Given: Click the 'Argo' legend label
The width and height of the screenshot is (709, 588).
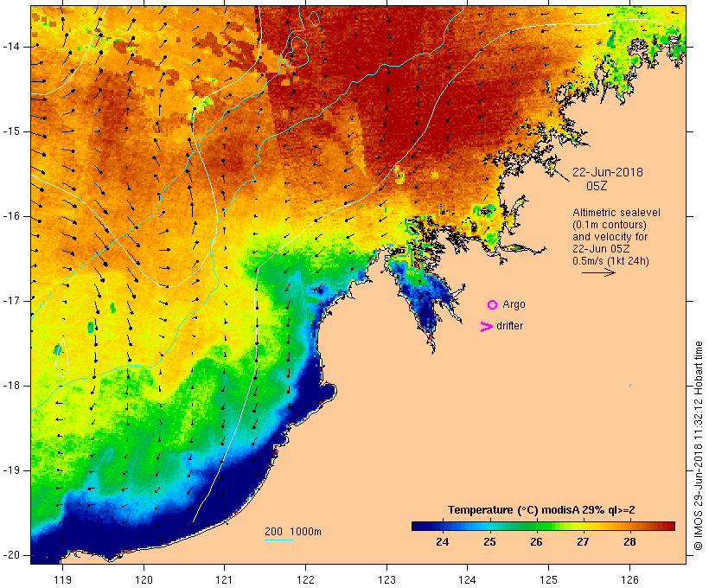Looking at the screenshot, I should point(514,304).
